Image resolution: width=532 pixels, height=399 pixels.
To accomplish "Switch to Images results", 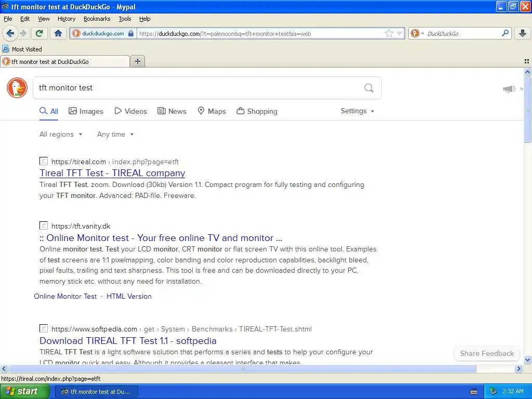I will coord(86,111).
